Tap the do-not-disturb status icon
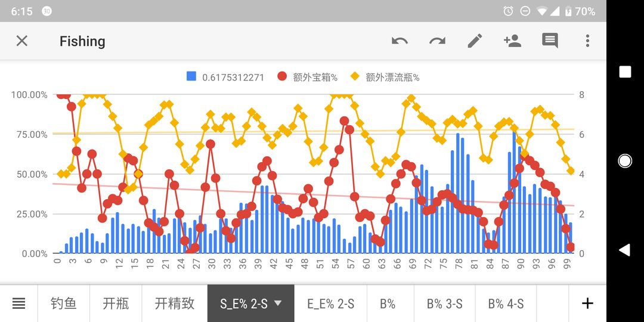This screenshot has width=644, height=322. tap(525, 11)
